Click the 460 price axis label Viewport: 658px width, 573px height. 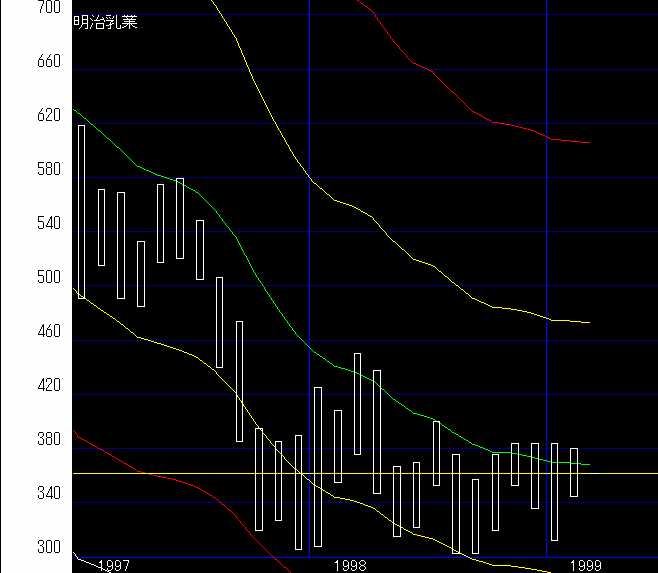[x=20, y=332]
